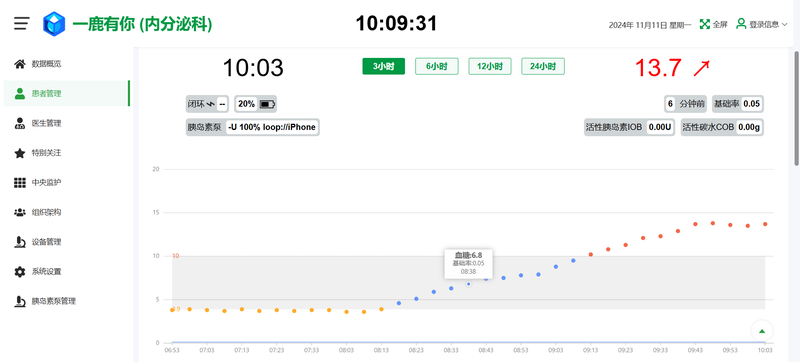Click the gear icon for 系统设置
Viewport: 800px width, 362px height.
point(20,272)
